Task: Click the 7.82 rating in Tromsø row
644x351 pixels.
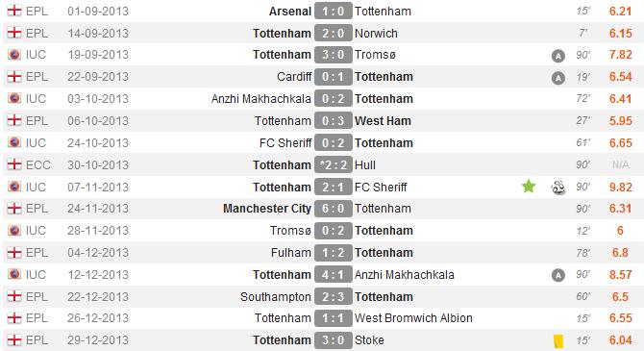Action: point(621,54)
